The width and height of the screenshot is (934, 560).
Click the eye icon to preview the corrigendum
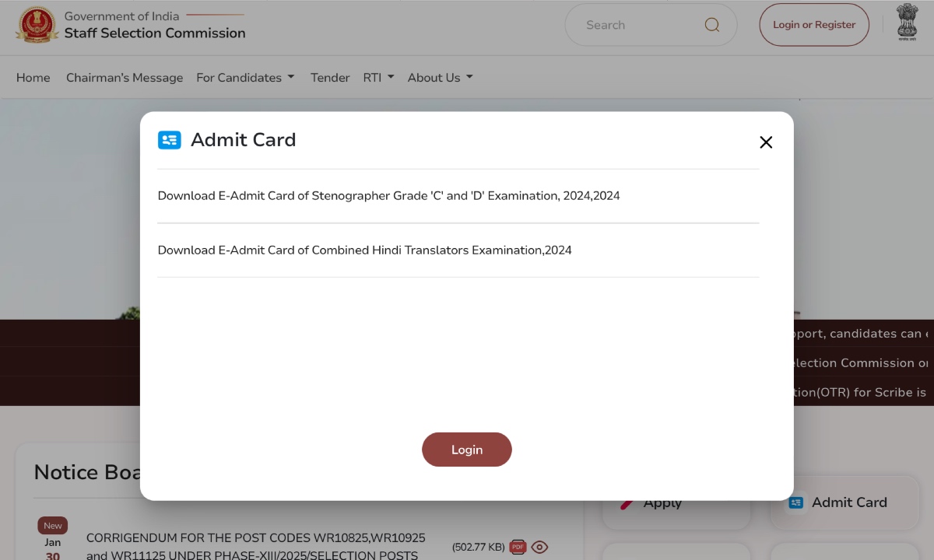coord(539,547)
